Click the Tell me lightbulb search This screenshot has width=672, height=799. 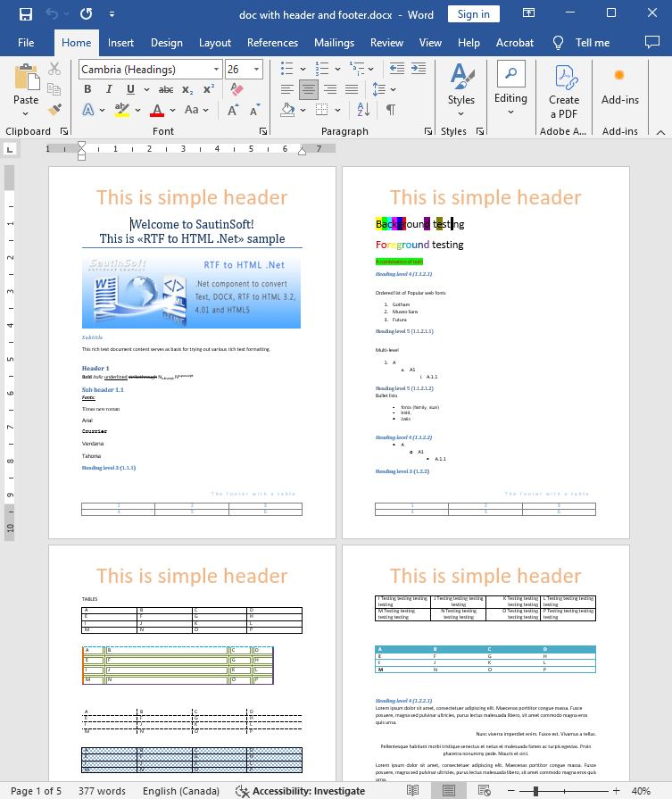[x=582, y=43]
